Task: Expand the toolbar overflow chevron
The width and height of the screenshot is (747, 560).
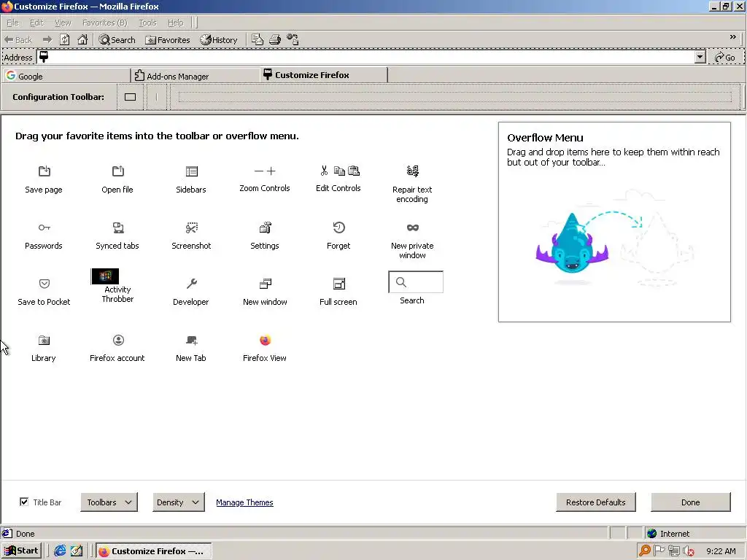Action: 732,36
